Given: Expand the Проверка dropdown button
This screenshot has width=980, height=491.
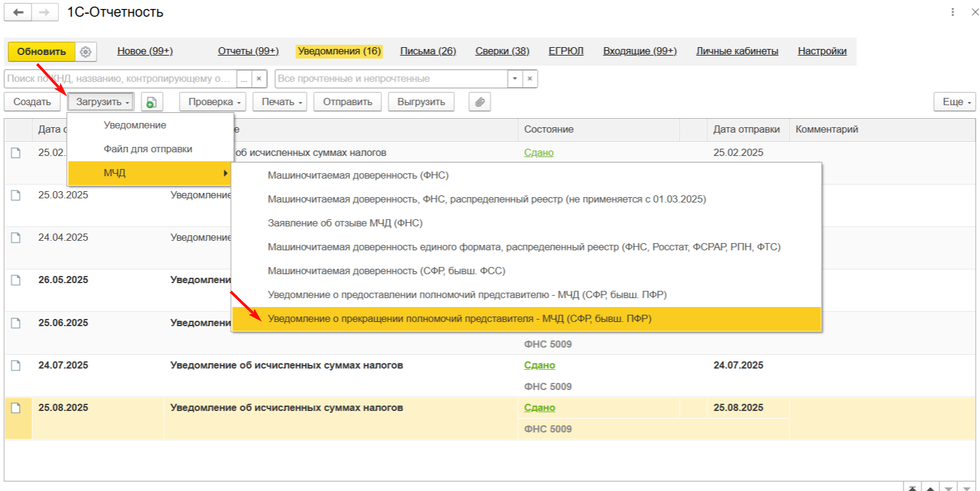Looking at the screenshot, I should click(213, 102).
